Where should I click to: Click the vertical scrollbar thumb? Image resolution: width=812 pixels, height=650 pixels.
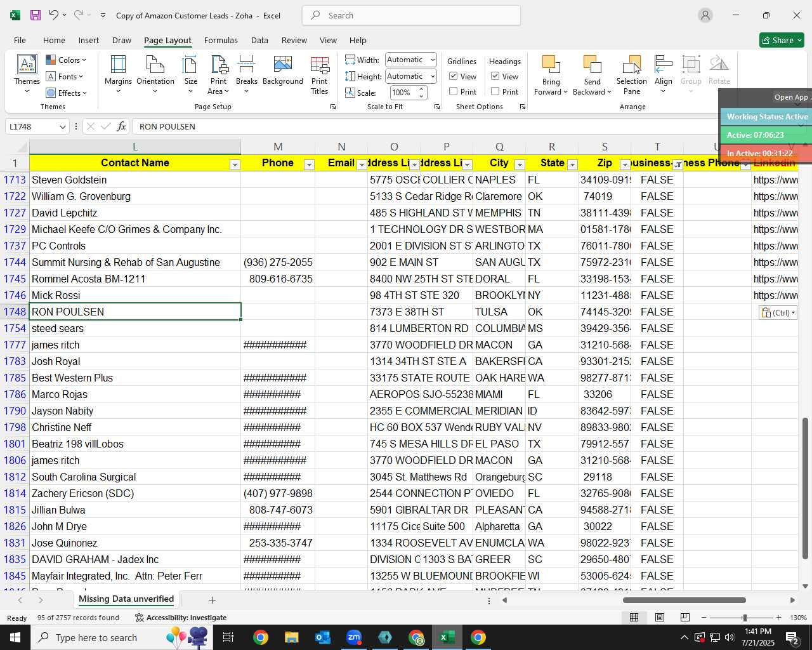806,488
